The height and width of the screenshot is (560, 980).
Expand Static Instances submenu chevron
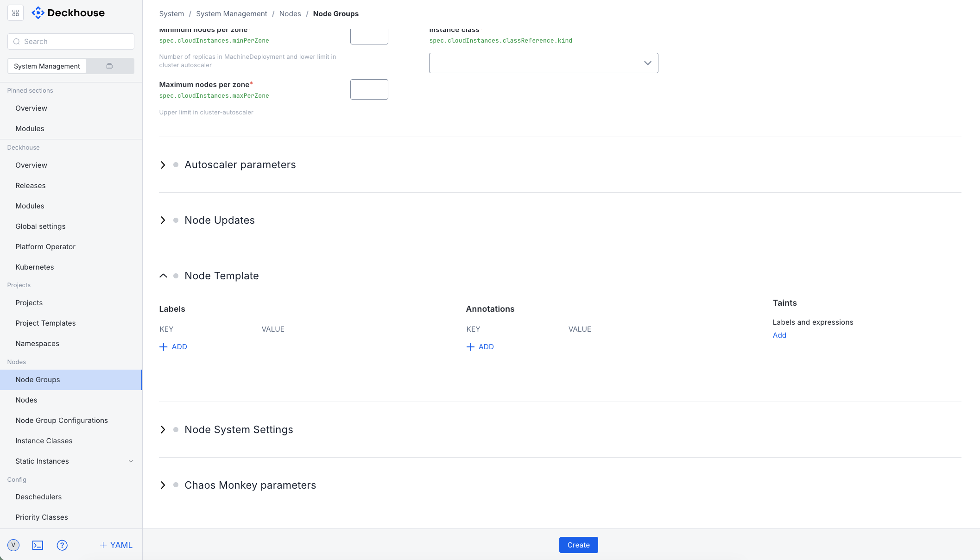[131, 461]
